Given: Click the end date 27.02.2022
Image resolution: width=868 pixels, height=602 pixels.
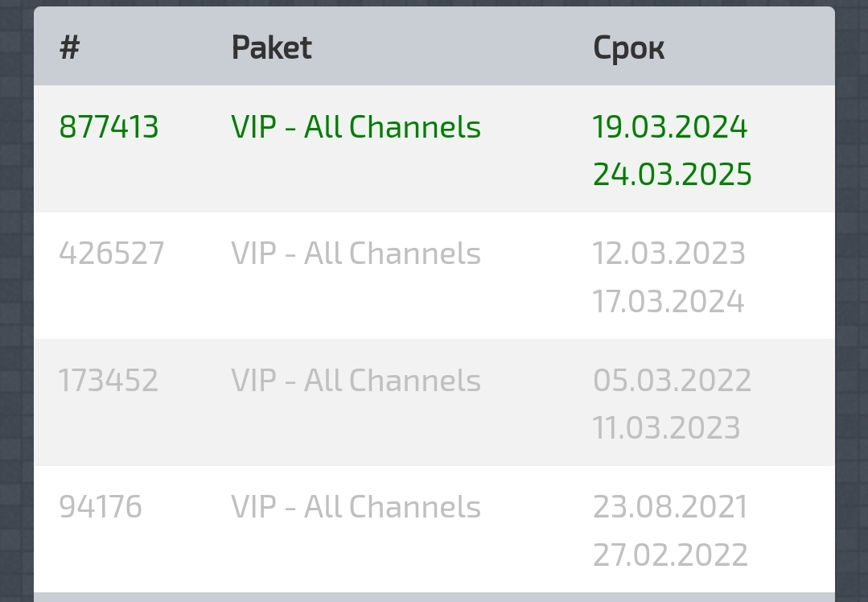Looking at the screenshot, I should point(670,555).
